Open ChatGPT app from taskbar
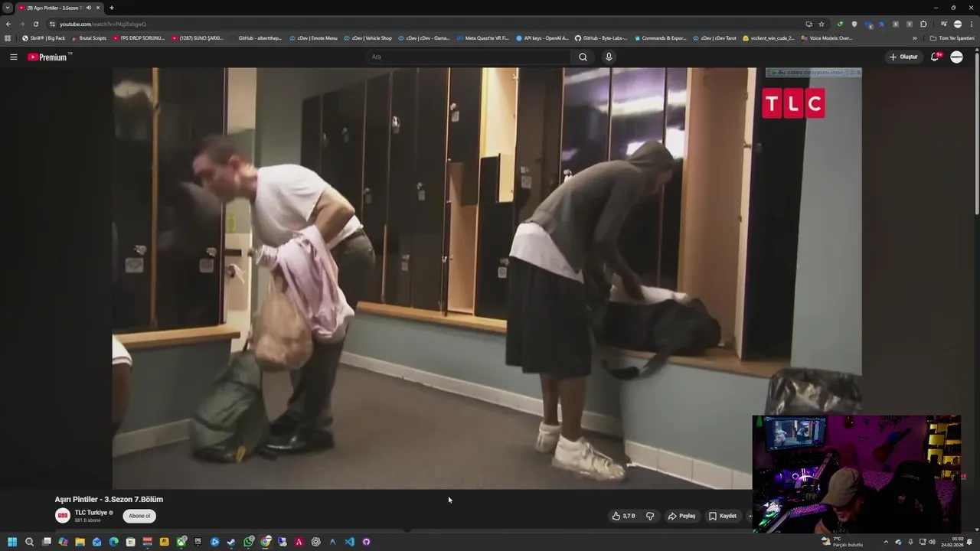The height and width of the screenshot is (551, 980). click(x=315, y=542)
